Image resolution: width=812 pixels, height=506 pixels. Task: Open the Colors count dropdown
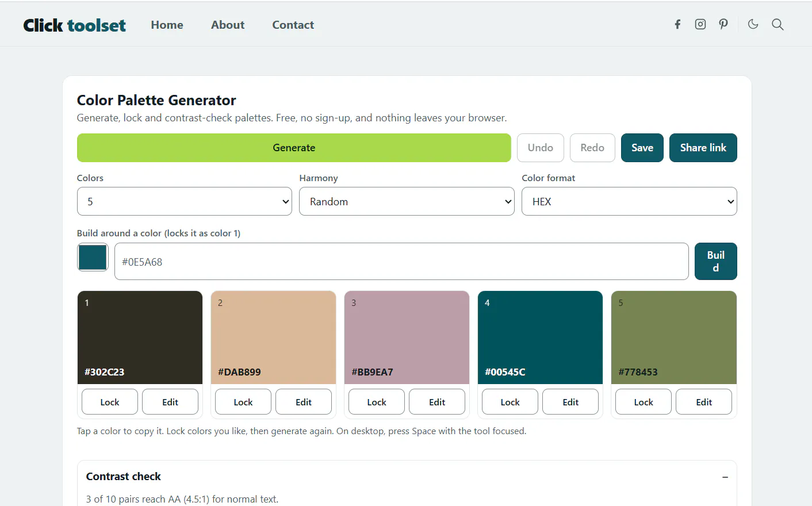tap(185, 201)
